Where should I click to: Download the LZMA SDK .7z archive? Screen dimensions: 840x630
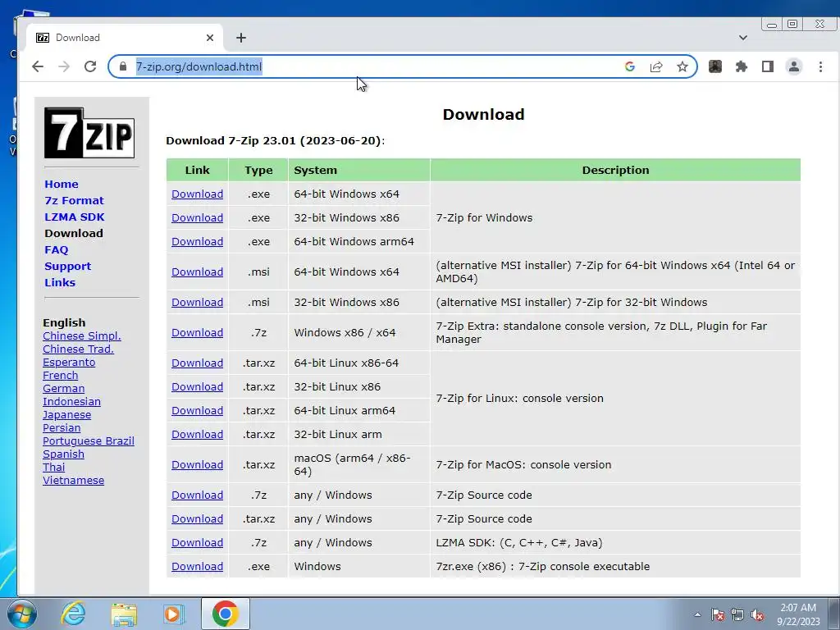click(197, 543)
